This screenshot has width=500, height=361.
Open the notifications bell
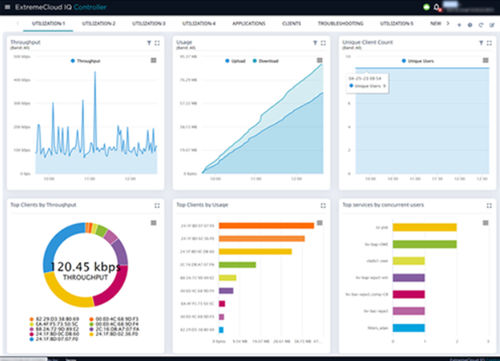click(x=437, y=7)
